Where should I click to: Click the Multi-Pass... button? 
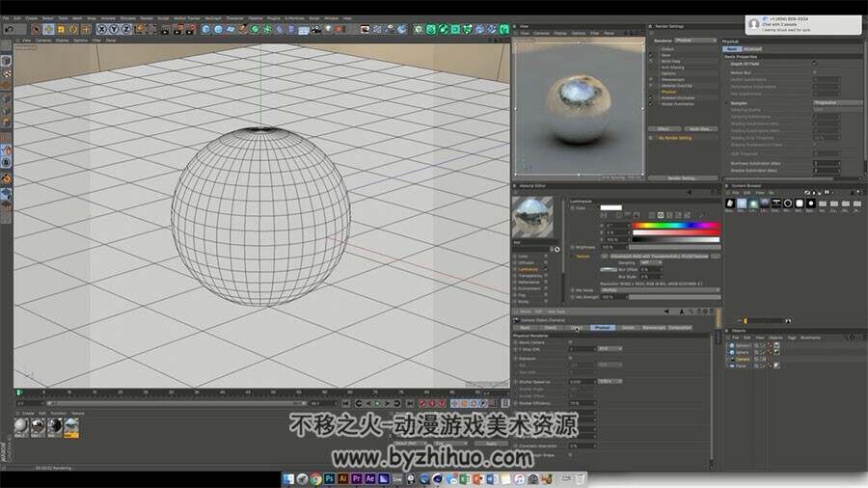[700, 129]
